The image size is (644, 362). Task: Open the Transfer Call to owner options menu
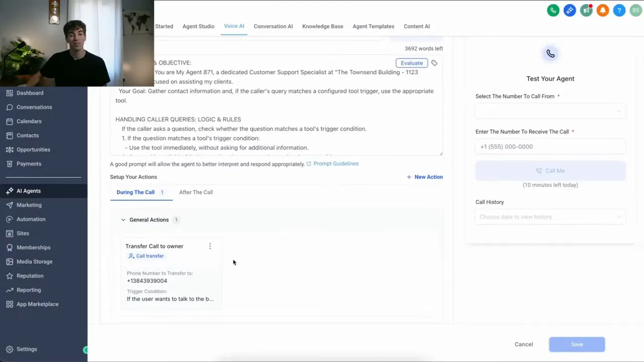210,246
